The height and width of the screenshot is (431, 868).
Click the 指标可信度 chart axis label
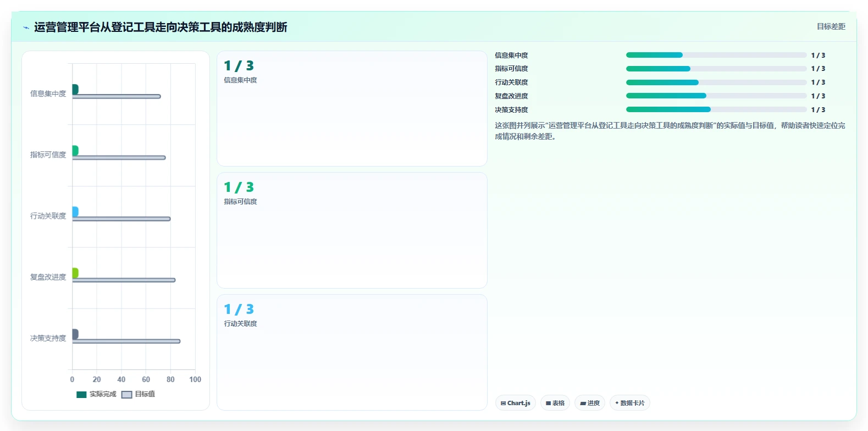(x=48, y=154)
